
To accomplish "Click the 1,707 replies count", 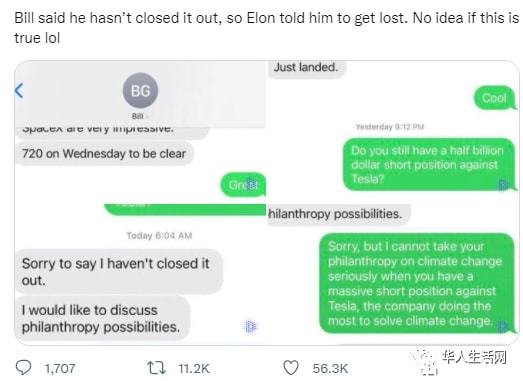I will pos(60,369).
